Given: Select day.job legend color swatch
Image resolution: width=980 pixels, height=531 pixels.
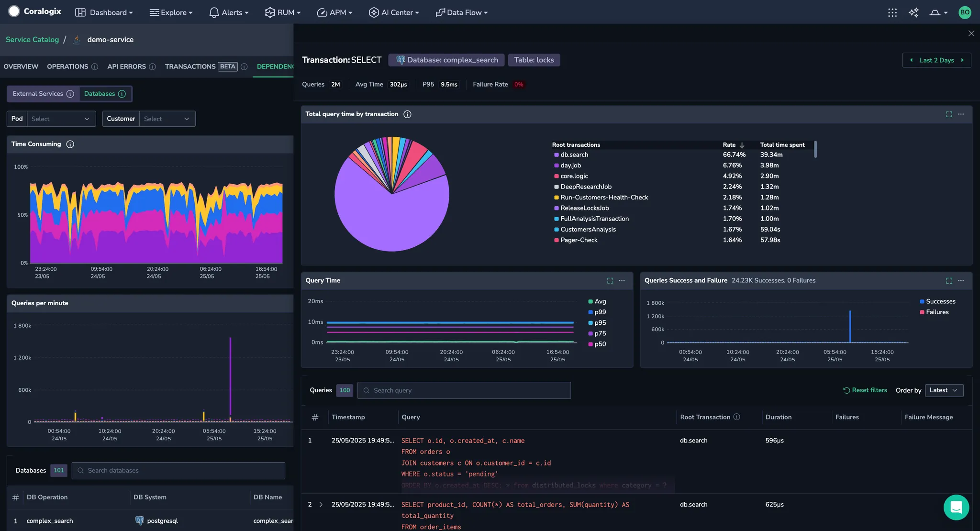Looking at the screenshot, I should tap(557, 166).
